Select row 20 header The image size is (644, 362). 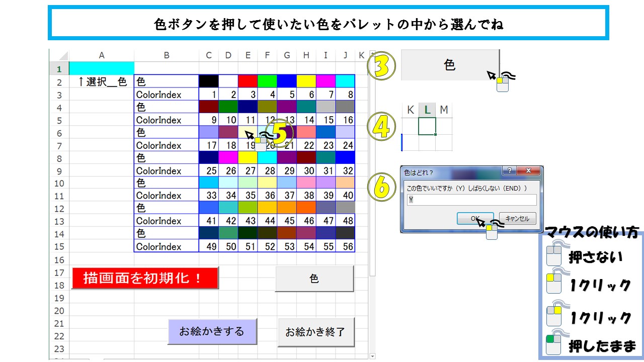[x=59, y=310]
